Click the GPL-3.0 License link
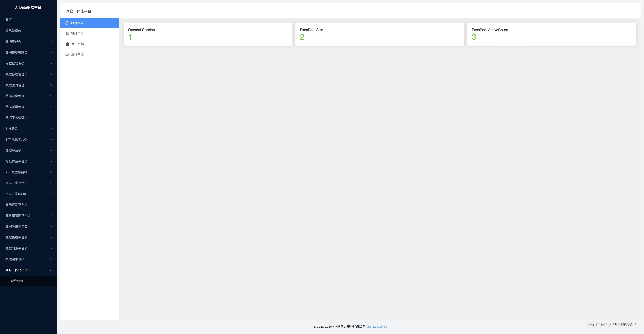The image size is (644, 334). tap(376, 326)
